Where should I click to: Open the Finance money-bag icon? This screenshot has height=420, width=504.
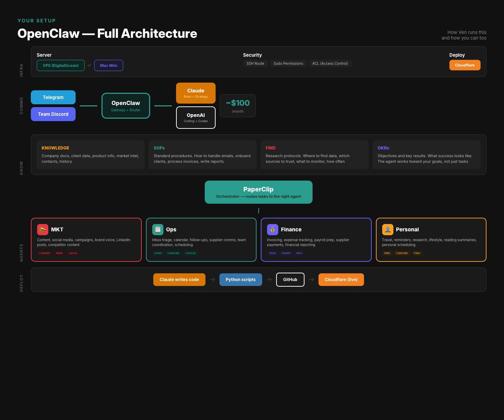pyautogui.click(x=273, y=230)
